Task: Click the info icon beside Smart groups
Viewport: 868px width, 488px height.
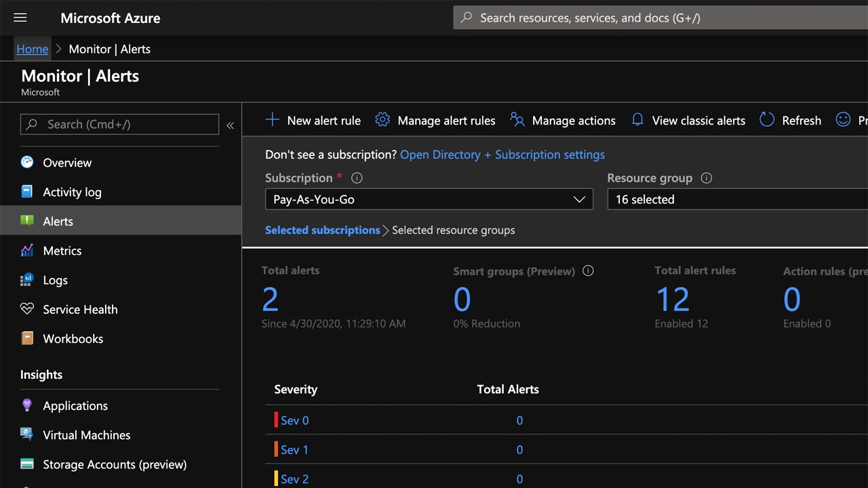Action: pyautogui.click(x=588, y=270)
